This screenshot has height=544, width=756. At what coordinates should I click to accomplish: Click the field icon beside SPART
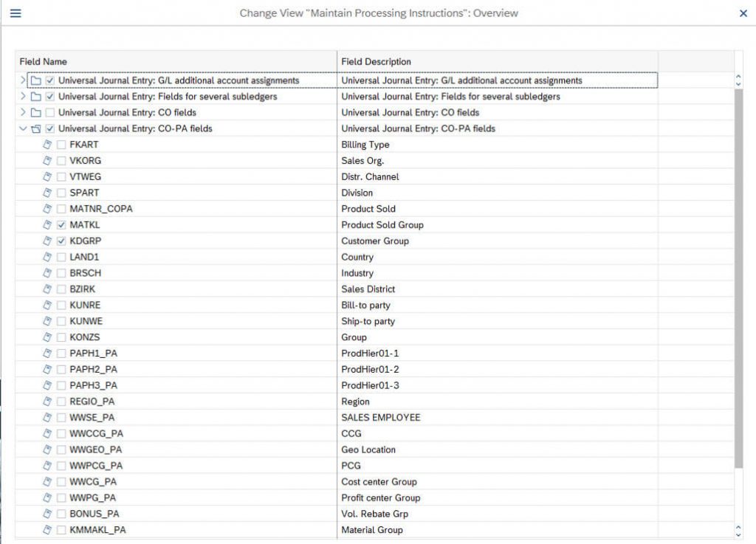pos(47,193)
